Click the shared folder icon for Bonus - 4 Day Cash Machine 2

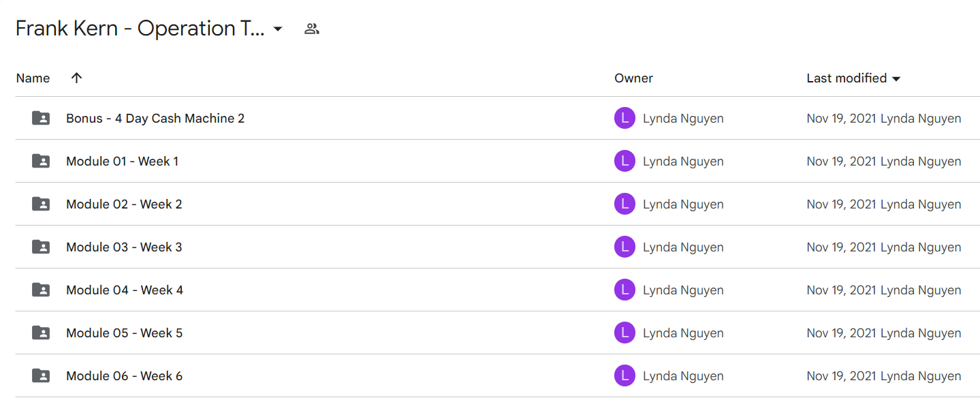41,118
